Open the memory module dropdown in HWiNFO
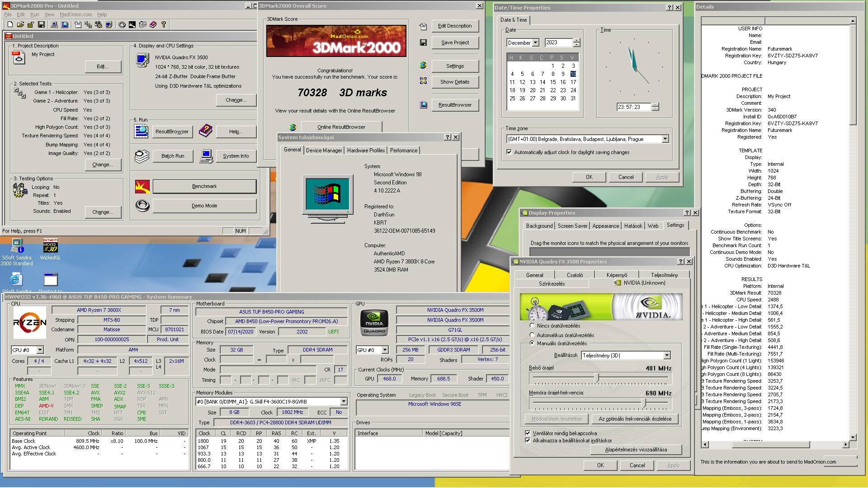Screen dimensions: 868x488 click(x=344, y=401)
